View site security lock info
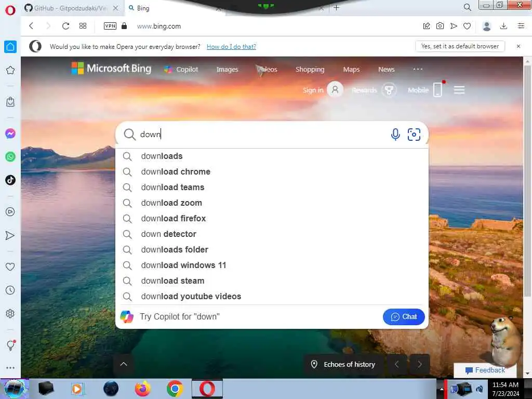 coord(124,26)
